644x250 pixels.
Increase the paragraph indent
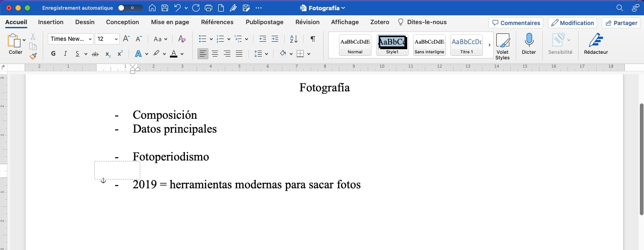coord(275,39)
